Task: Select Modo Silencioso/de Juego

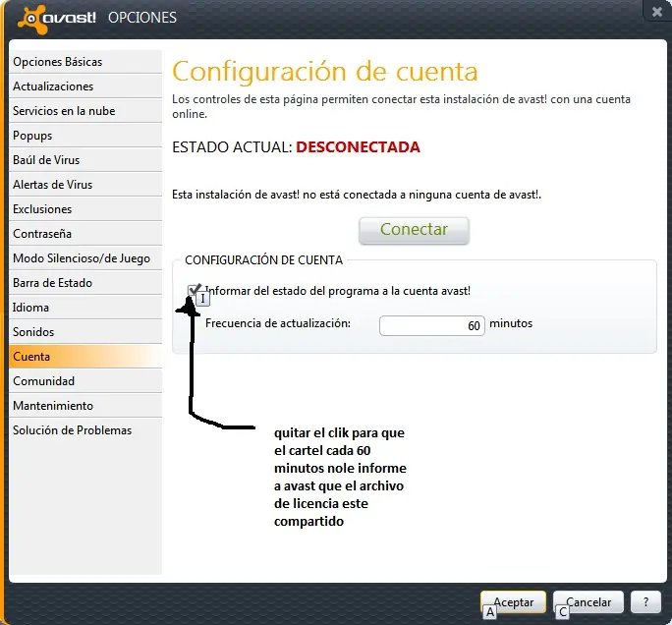Action: click(x=85, y=258)
